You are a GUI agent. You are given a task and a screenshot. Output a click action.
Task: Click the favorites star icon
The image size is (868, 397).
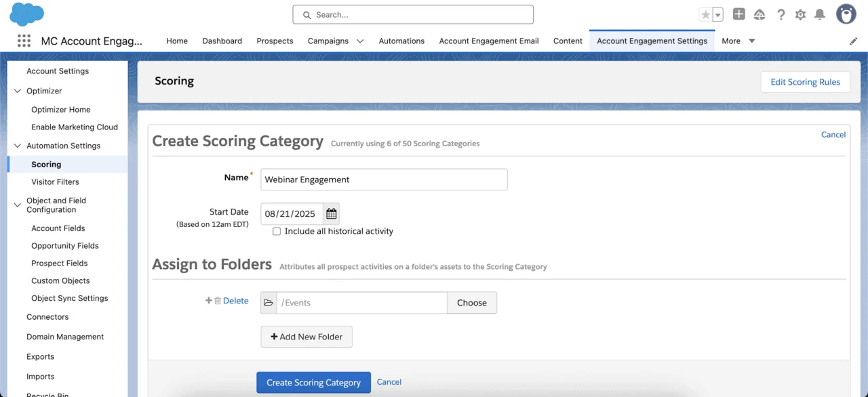tap(705, 14)
